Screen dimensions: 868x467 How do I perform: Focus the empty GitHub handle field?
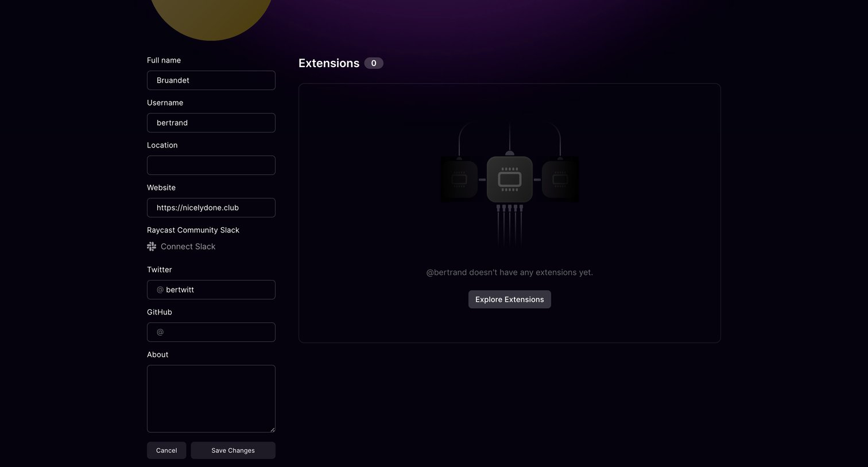[211, 332]
